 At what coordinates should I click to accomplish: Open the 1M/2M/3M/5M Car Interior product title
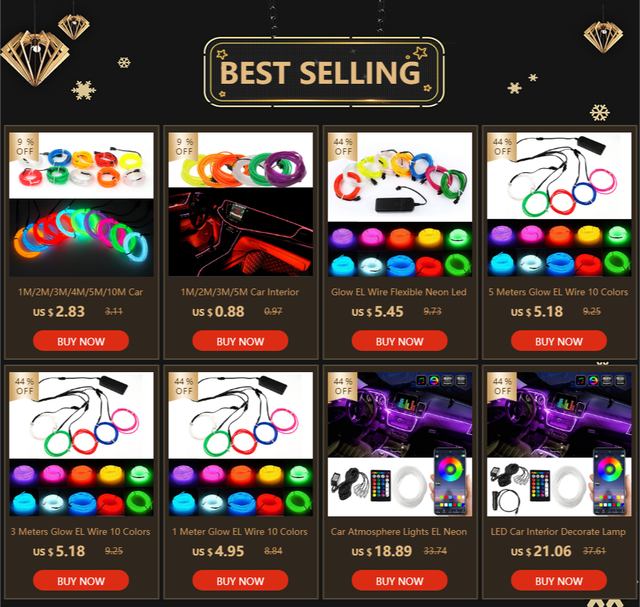pos(240,292)
